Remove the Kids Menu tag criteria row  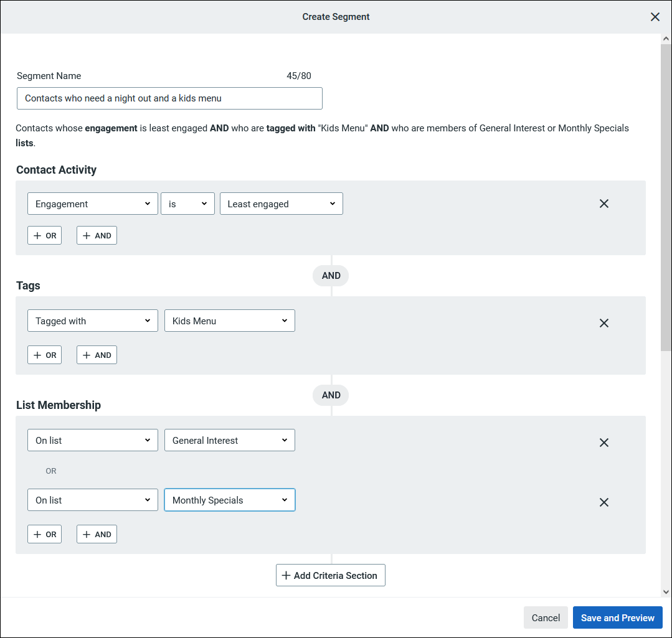[x=604, y=323]
